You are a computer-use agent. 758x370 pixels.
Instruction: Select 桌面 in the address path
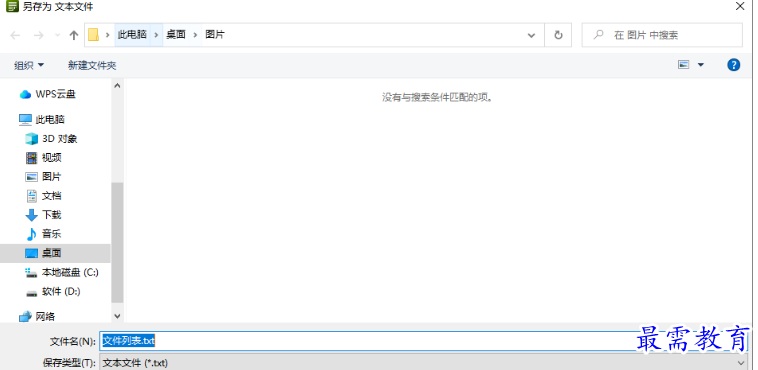click(176, 35)
